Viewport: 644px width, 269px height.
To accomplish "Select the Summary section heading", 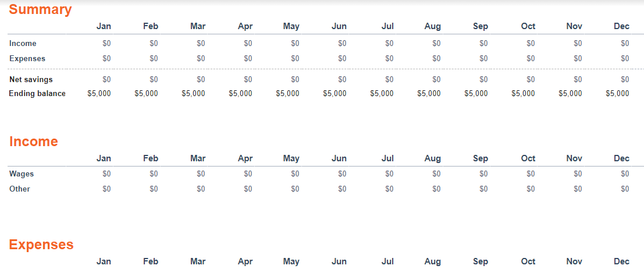I will pos(40,9).
